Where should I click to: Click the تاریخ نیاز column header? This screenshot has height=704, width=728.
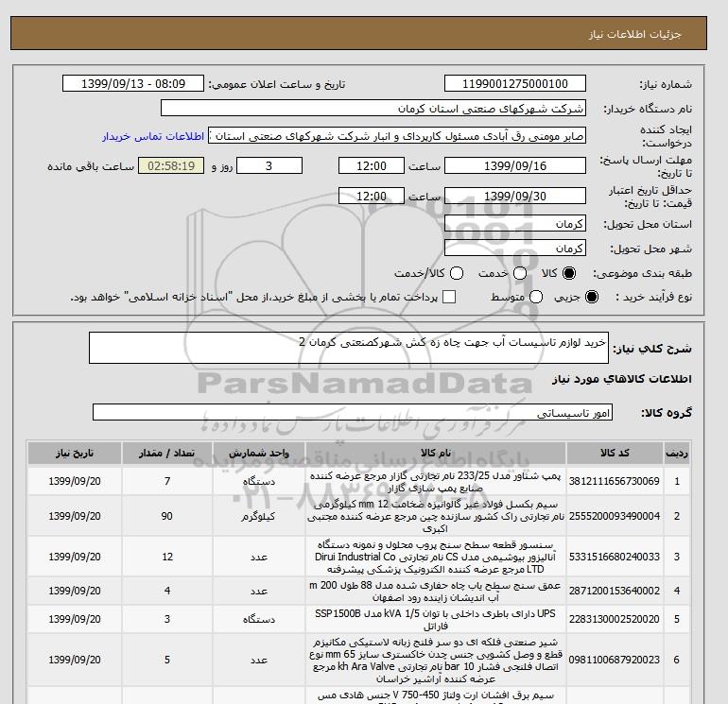coord(75,453)
